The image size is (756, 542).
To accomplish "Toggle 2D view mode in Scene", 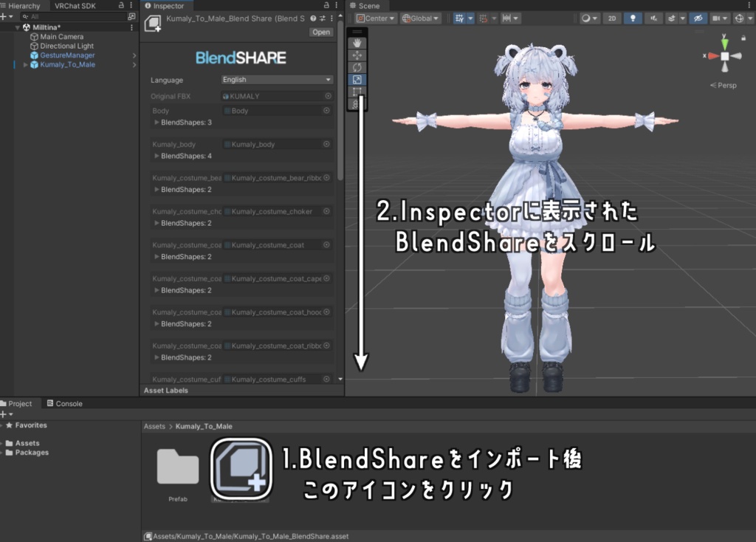I will coord(612,18).
